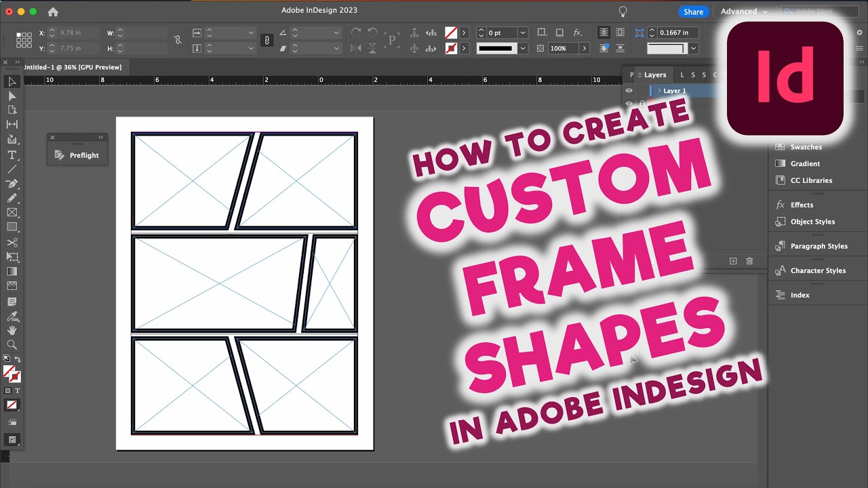Expand the stroke swatch options arrow
Viewport: 868px width, 488px height.
point(465,49)
